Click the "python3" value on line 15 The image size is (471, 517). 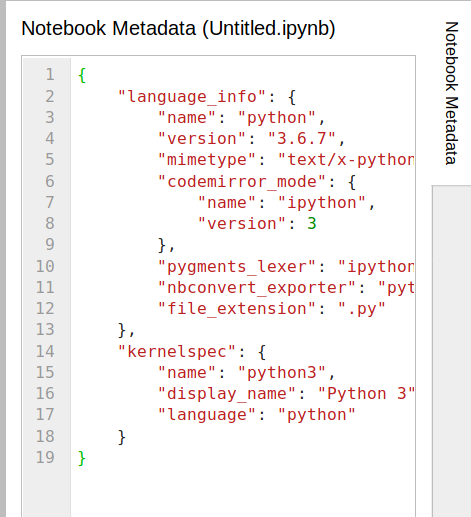click(x=282, y=373)
